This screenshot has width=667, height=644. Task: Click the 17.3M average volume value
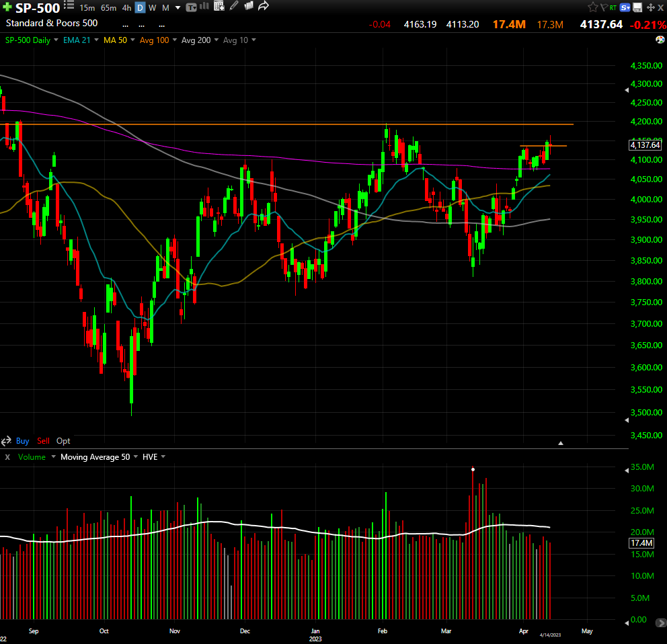[550, 25]
